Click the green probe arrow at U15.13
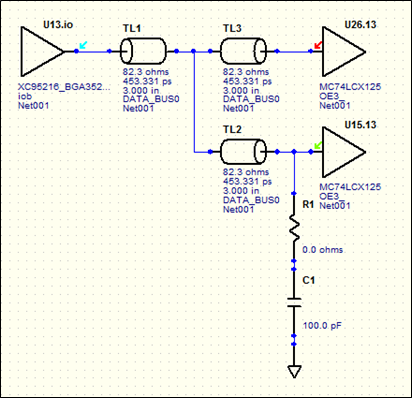Viewport: 412px width, 398px height. (x=318, y=145)
